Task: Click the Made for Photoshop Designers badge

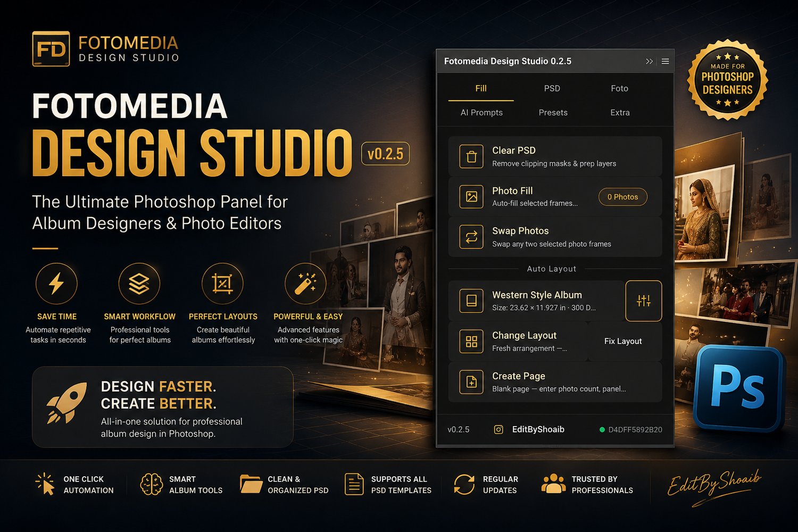Action: 728,80
